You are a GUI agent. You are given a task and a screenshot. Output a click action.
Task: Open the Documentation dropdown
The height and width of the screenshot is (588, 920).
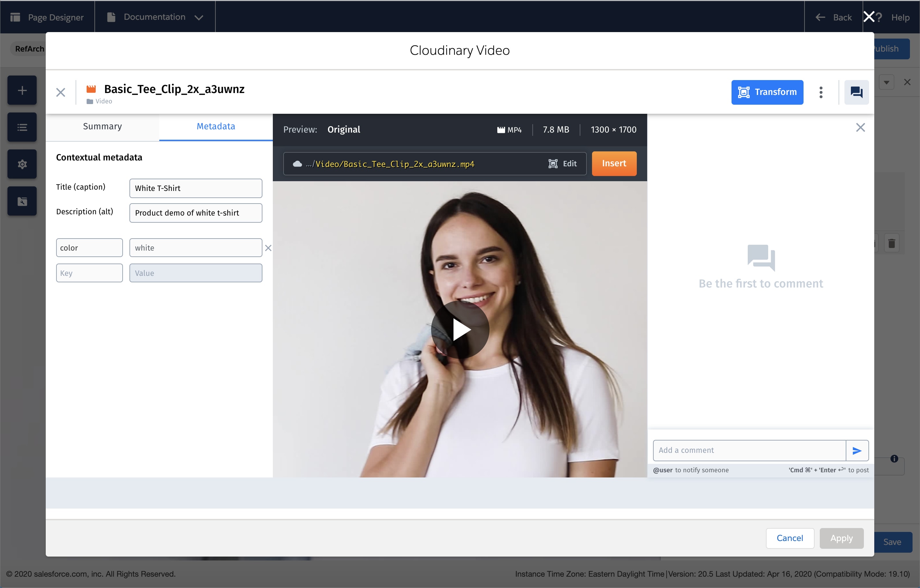(x=155, y=17)
